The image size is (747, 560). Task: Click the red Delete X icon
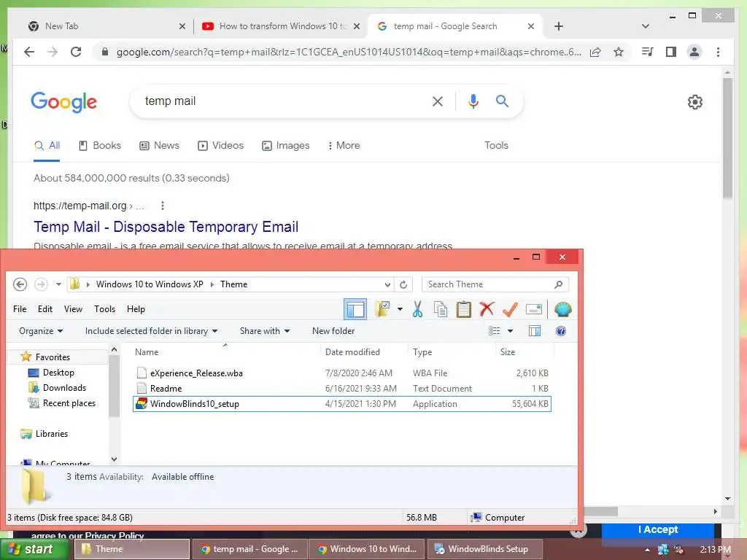(x=487, y=309)
